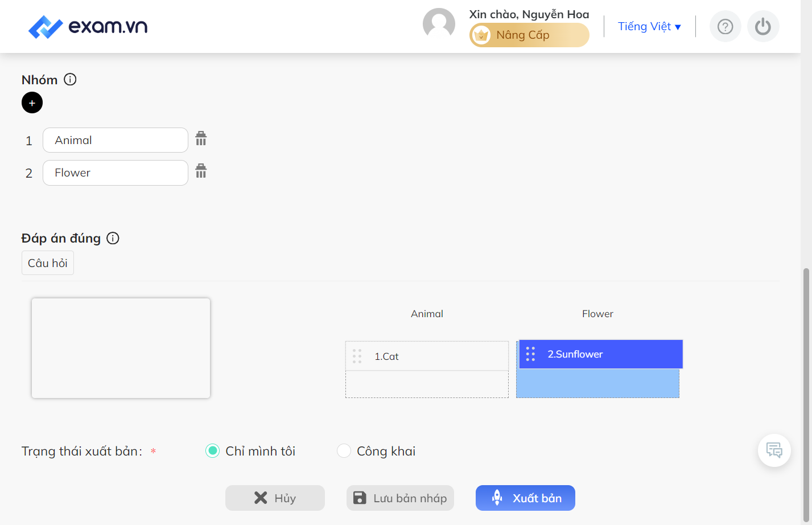Add a new group with plus button
The height and width of the screenshot is (525, 812).
32,102
